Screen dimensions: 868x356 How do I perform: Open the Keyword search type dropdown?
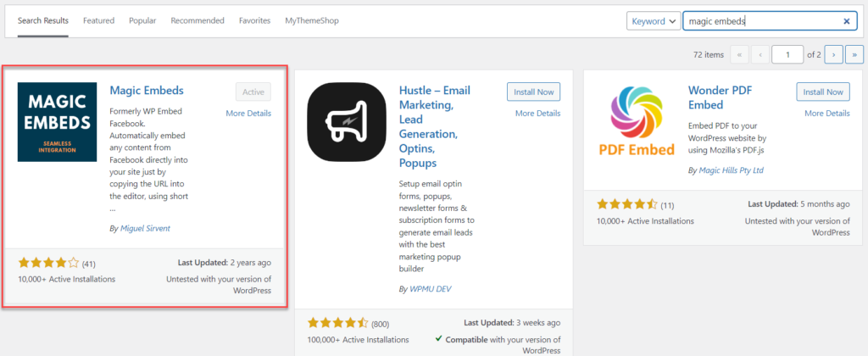tap(653, 21)
